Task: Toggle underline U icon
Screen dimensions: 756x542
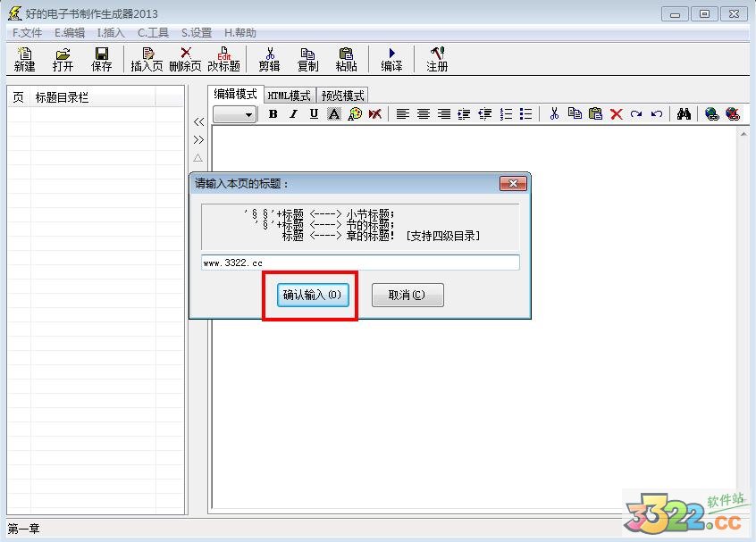Action: pyautogui.click(x=314, y=114)
